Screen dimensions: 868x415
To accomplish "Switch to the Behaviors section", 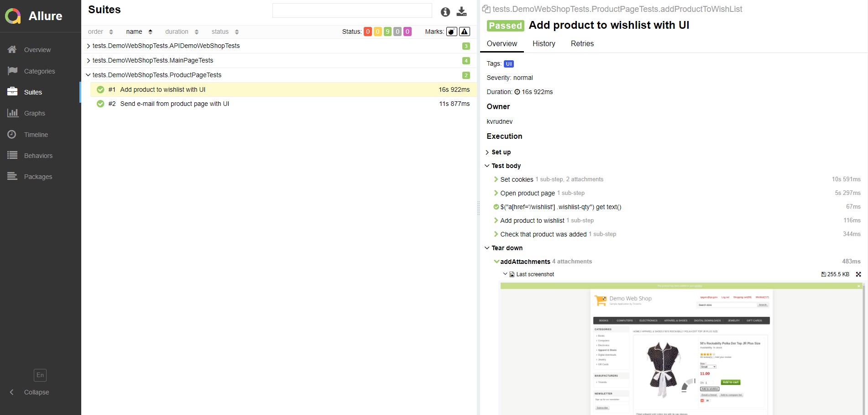I will coord(38,155).
